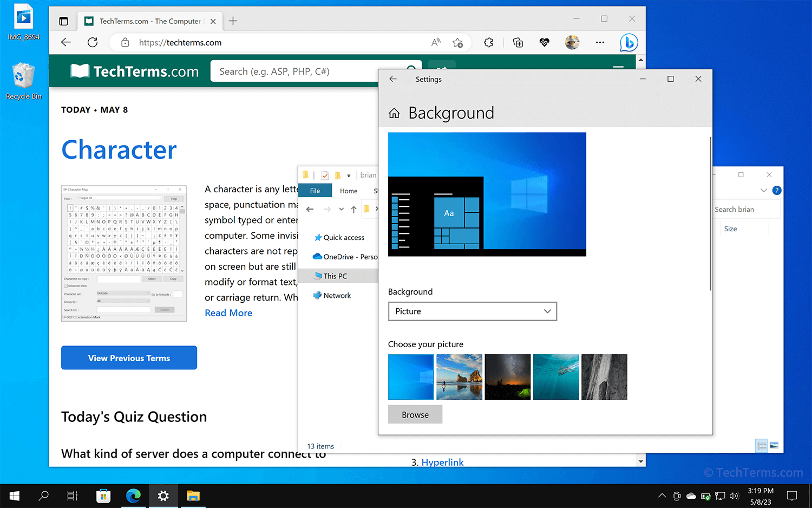
Task: Open File Explorer help icon
Action: (777, 190)
